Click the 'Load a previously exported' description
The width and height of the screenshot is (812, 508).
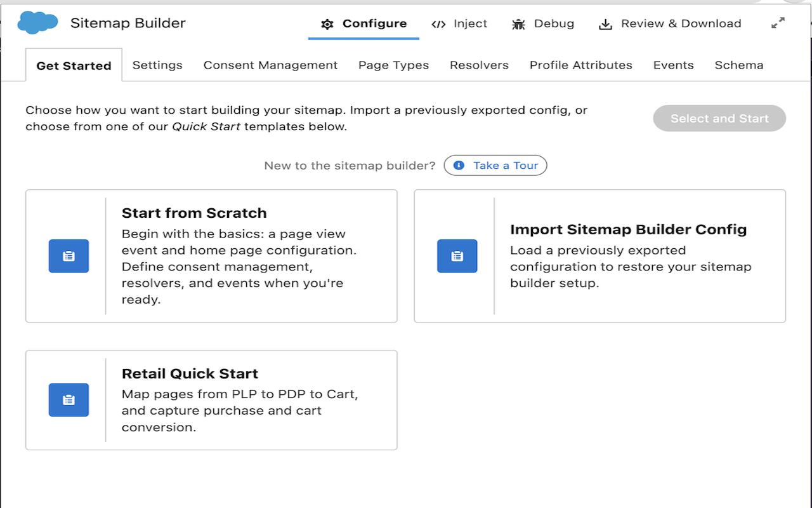click(631, 267)
